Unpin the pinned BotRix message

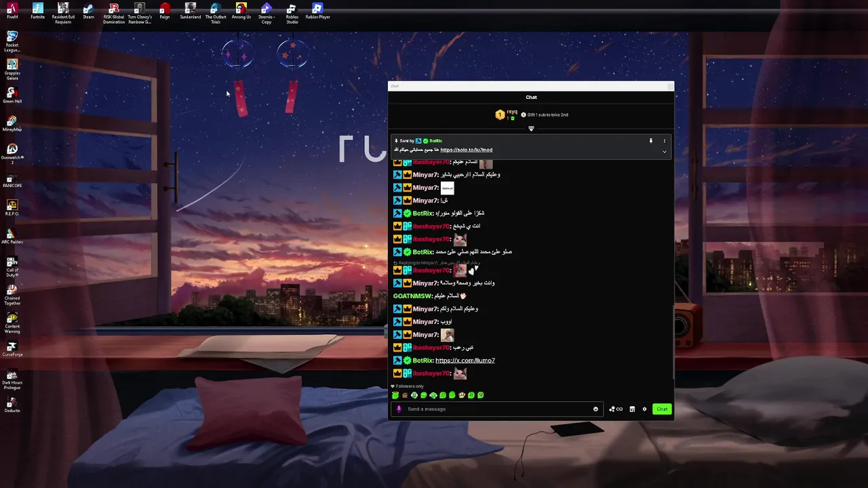pyautogui.click(x=650, y=141)
